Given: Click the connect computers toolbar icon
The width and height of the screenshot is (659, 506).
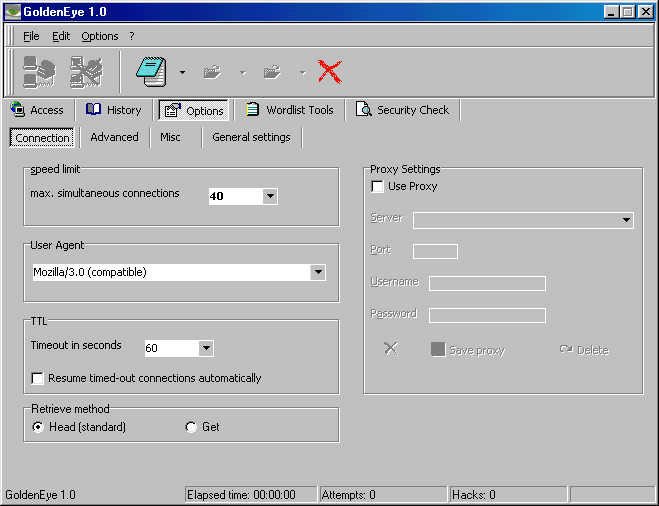Looking at the screenshot, I should coord(39,71).
